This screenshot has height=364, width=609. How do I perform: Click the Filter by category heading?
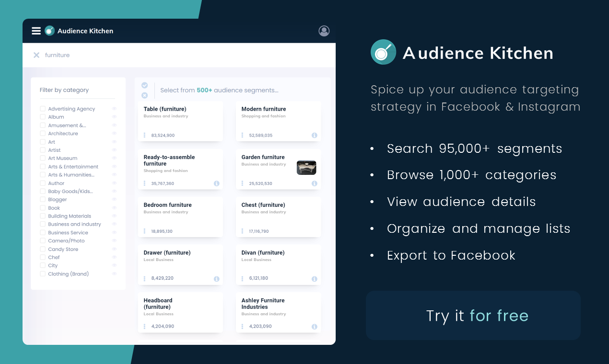(x=64, y=90)
